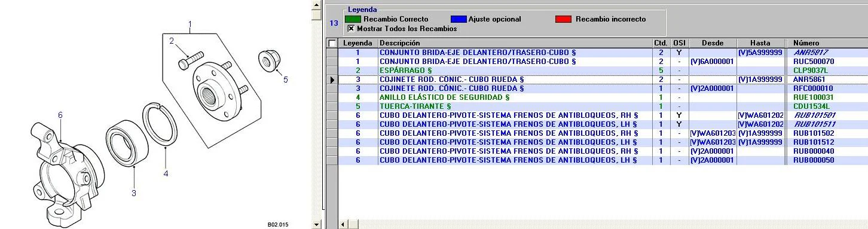This screenshot has height=229, width=868.
Task: Select callout number 5 beside the nut
Action: [285, 79]
